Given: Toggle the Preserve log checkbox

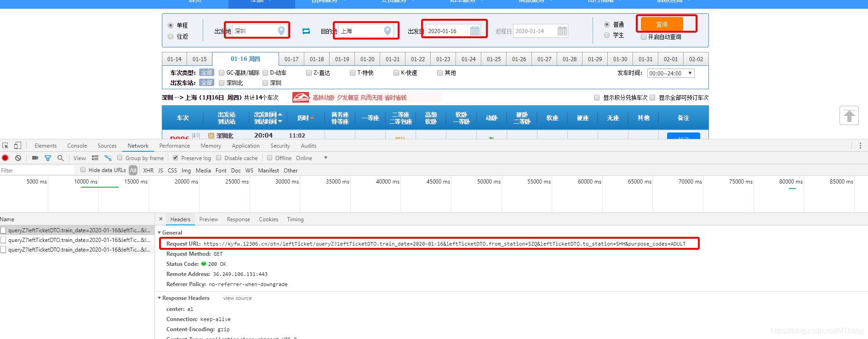Looking at the screenshot, I should (175, 158).
